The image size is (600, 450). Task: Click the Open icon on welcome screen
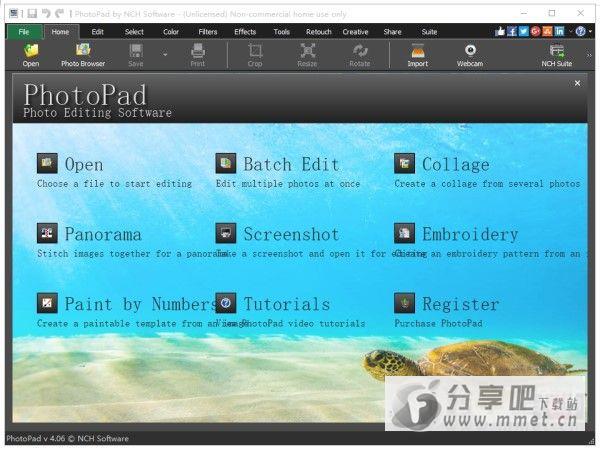(47, 163)
